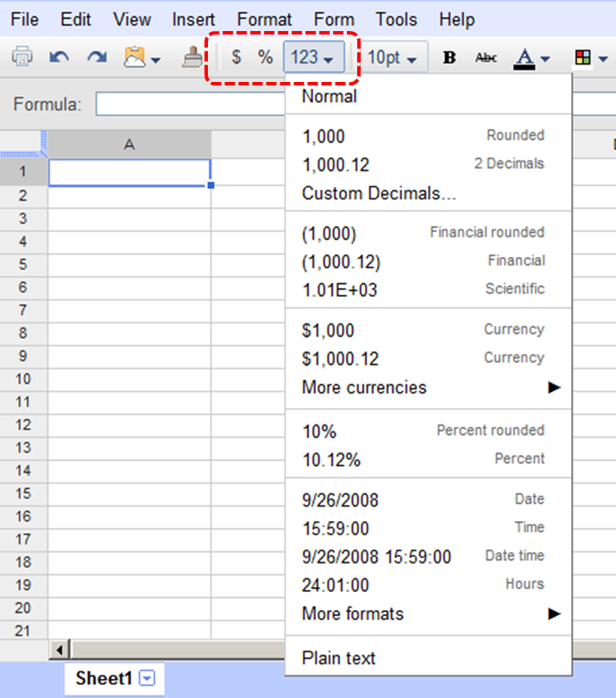The image size is (616, 698).
Task: Expand More formats submenu
Action: point(428,613)
